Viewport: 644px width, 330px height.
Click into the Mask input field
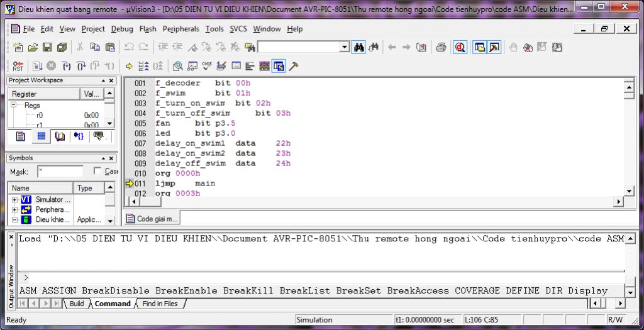pos(60,172)
